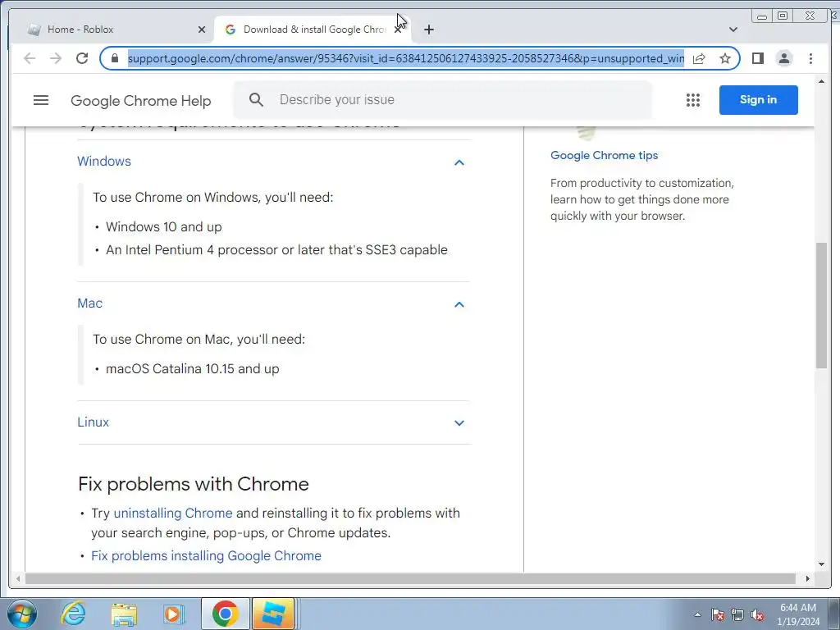Open the Google Chrome tips link
The width and height of the screenshot is (840, 630).
[604, 155]
